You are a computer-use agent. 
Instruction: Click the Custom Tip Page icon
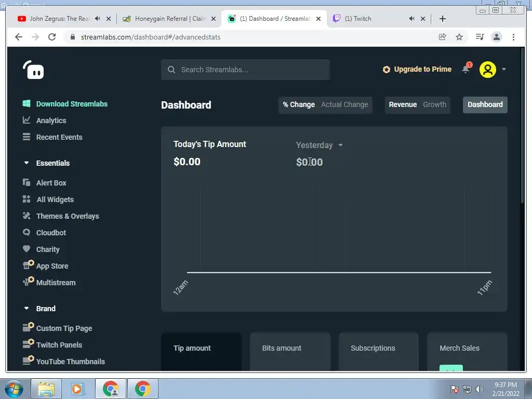28,327
